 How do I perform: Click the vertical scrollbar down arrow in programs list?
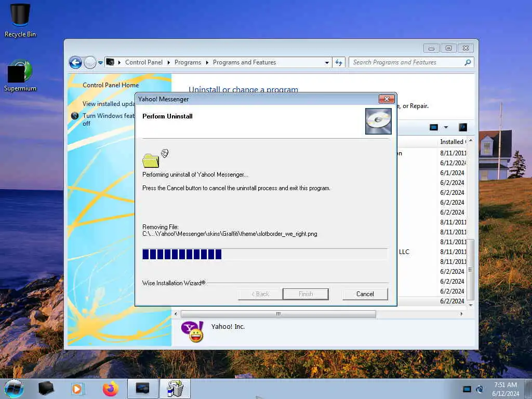pos(471,305)
